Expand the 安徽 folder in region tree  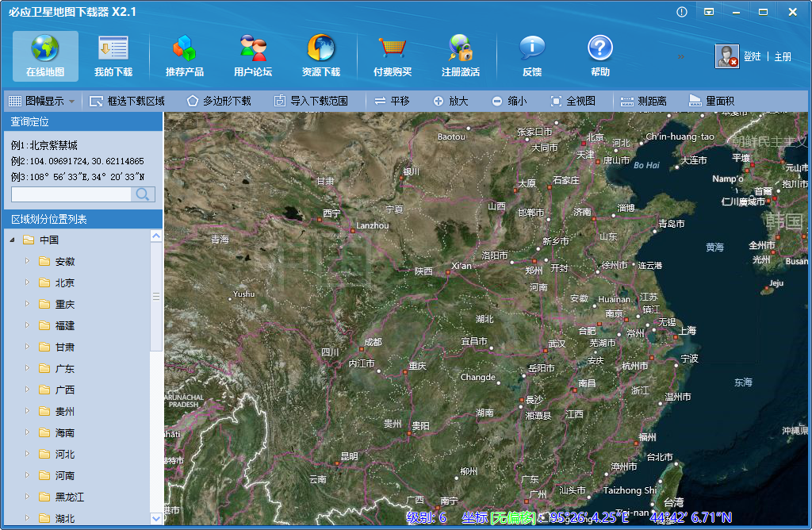27,261
